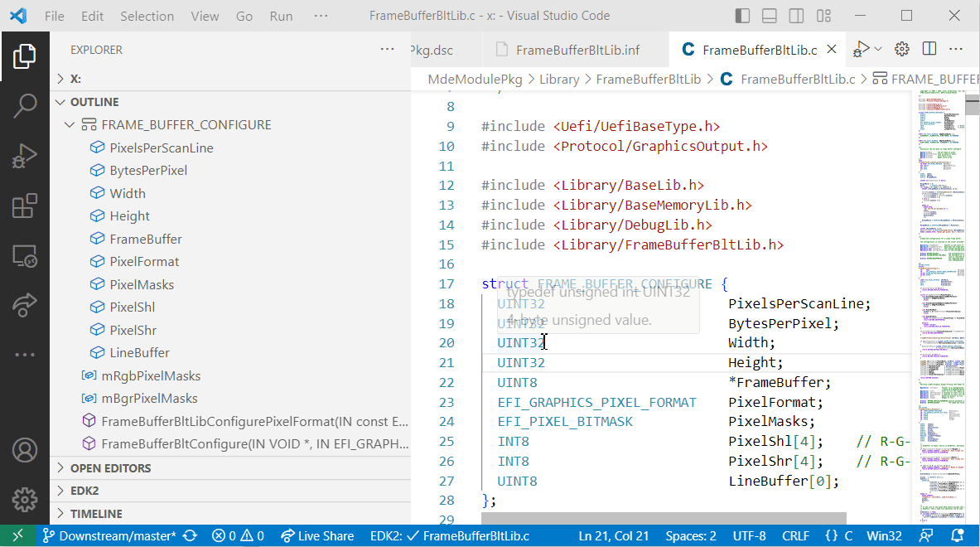Image resolution: width=980 pixels, height=547 pixels.
Task: Open Explorer views and more actions ellipsis
Action: (387, 49)
